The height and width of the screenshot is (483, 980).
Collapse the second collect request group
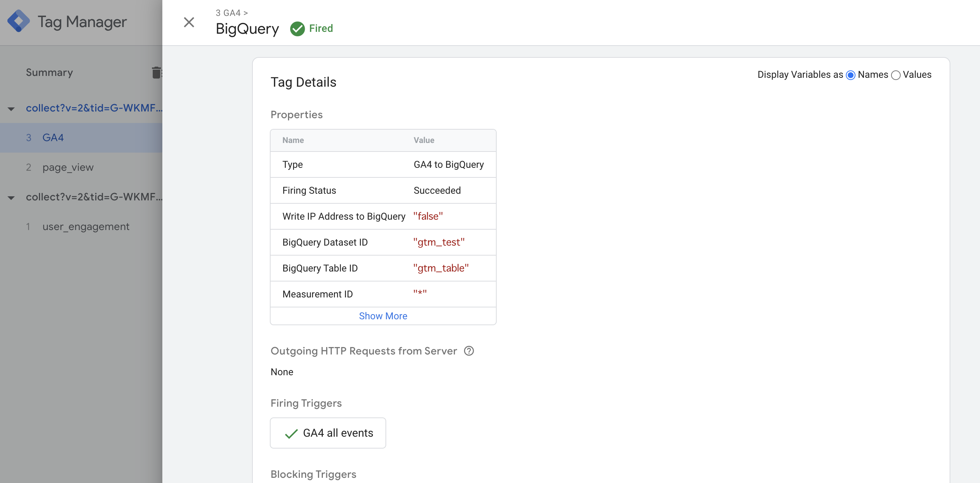11,198
